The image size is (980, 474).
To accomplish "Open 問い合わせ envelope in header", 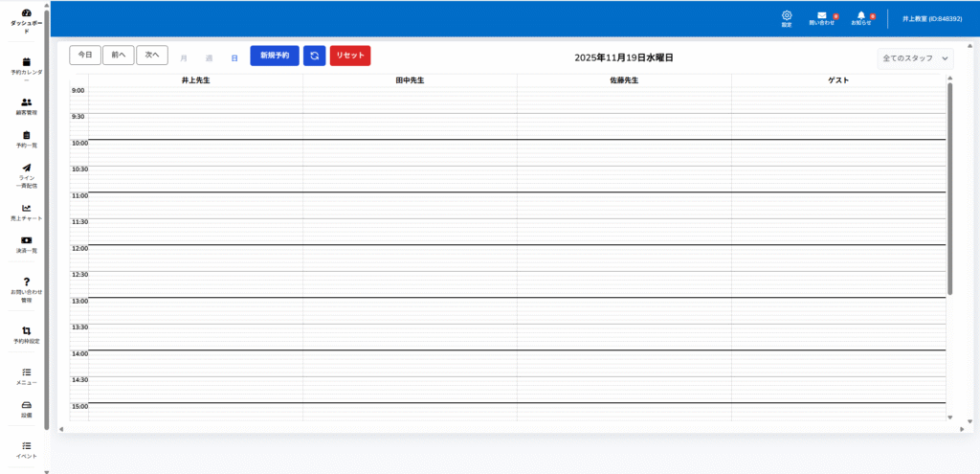I will point(821,16).
